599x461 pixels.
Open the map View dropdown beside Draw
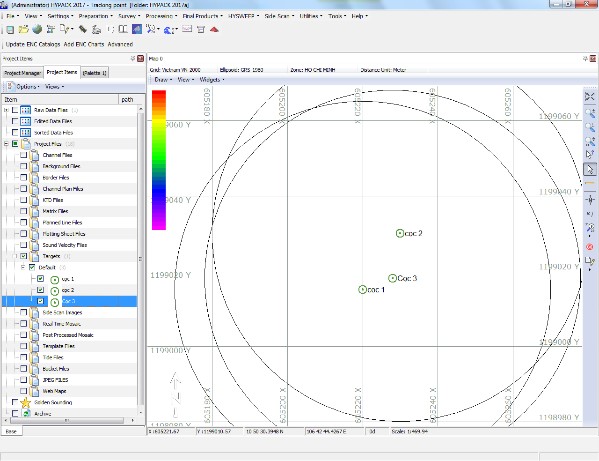pos(186,79)
